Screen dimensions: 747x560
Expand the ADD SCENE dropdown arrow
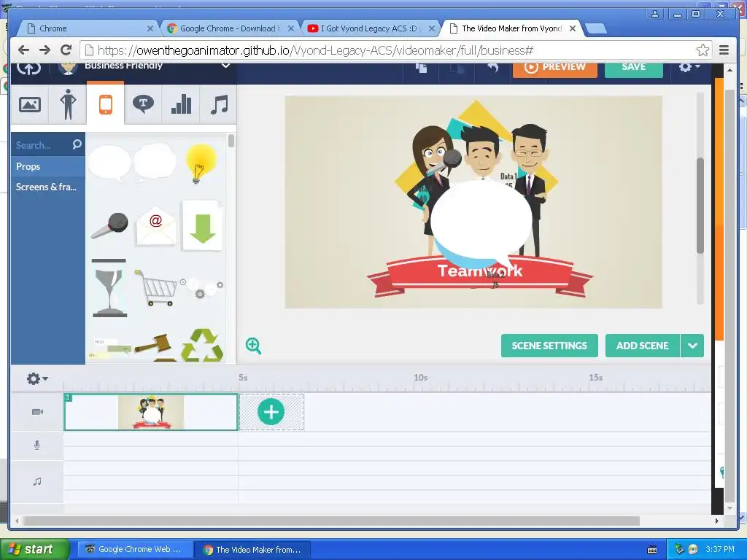pyautogui.click(x=692, y=346)
